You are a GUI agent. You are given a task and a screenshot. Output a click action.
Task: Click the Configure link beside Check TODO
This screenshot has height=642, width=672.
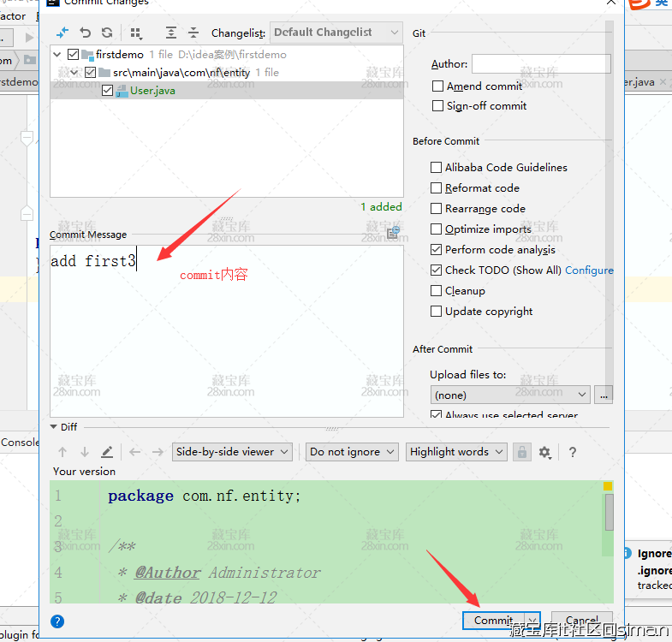point(589,270)
